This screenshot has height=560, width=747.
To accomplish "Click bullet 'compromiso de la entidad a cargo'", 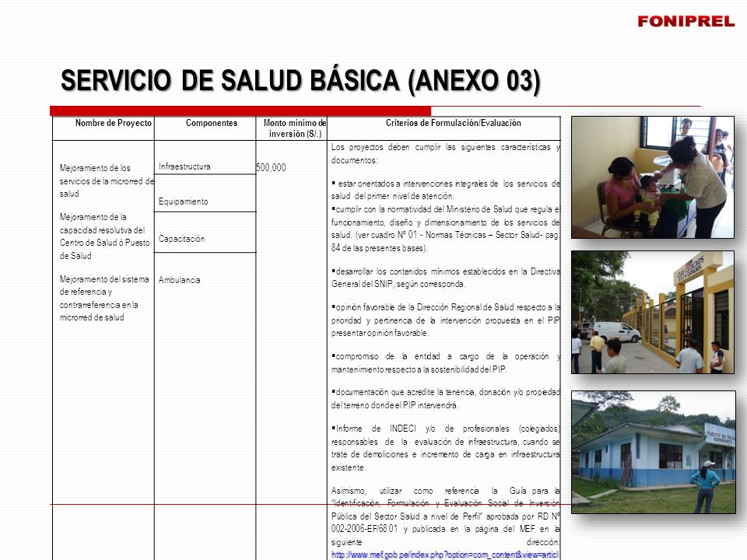I will pos(445,363).
